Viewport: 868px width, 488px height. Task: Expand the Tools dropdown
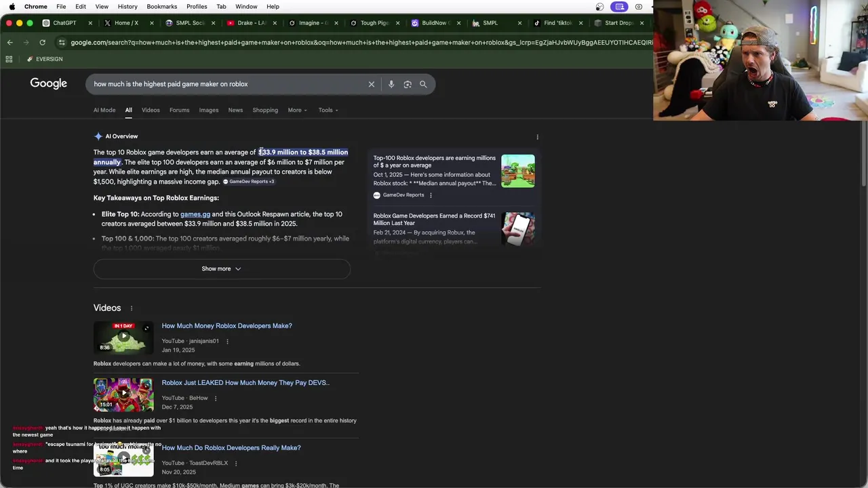click(x=328, y=110)
